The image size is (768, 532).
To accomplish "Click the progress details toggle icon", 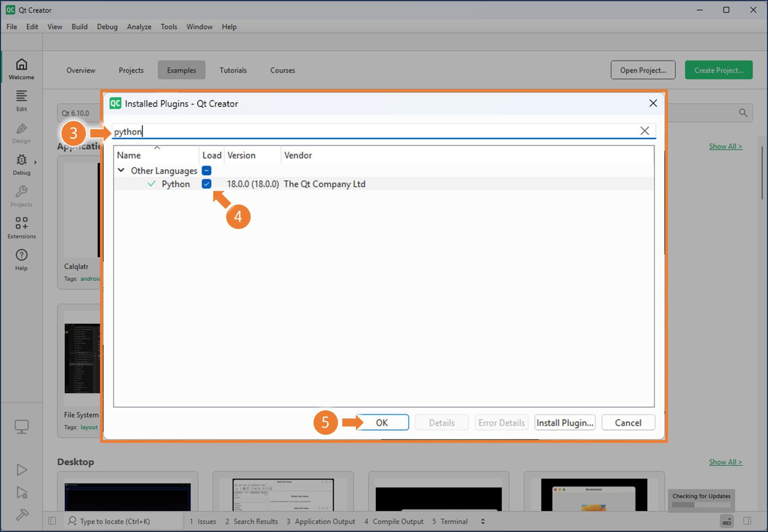I will pyautogui.click(x=727, y=521).
